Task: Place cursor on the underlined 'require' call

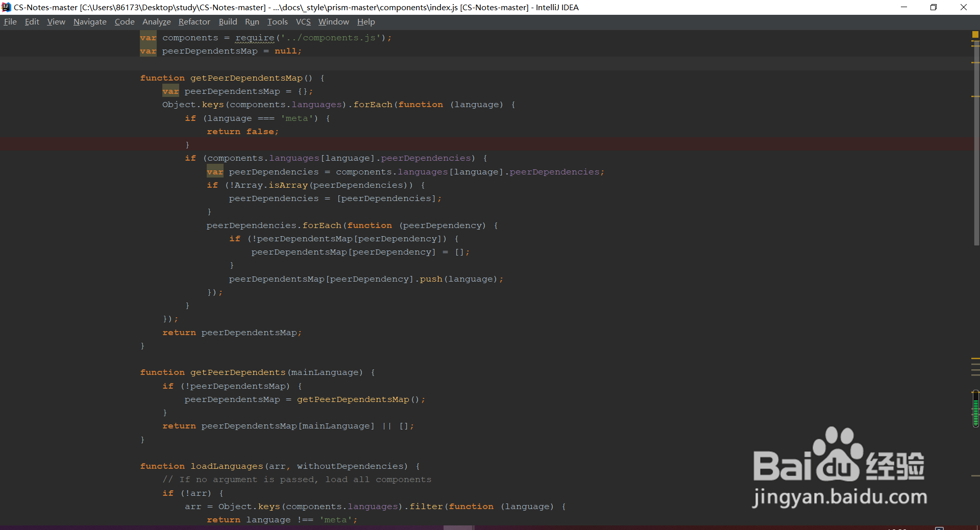Action: [x=255, y=38]
